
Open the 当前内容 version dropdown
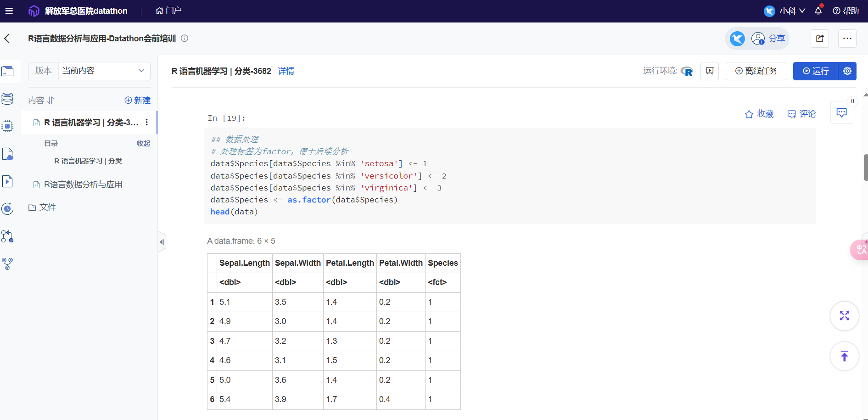pyautogui.click(x=104, y=71)
